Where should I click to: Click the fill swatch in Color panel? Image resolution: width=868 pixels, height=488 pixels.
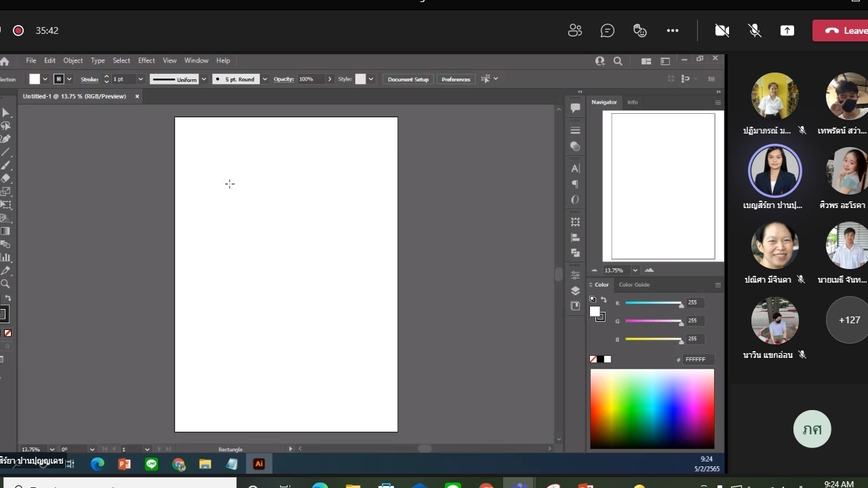[595, 312]
